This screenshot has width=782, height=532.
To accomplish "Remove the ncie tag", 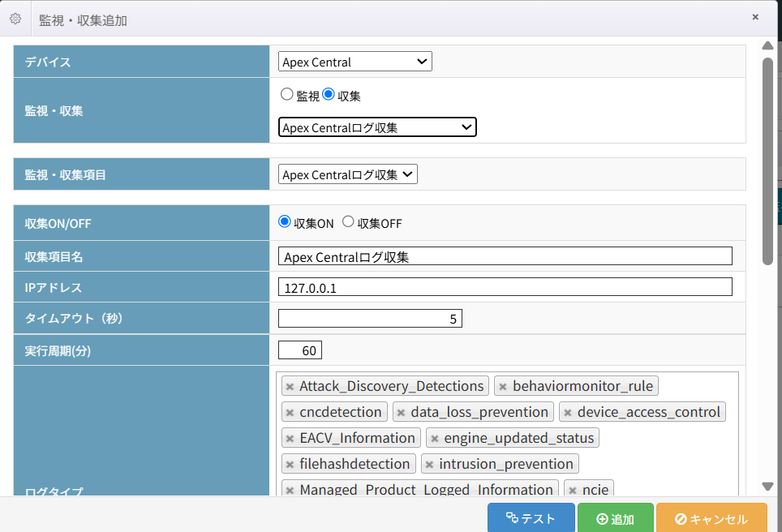I will [x=573, y=490].
